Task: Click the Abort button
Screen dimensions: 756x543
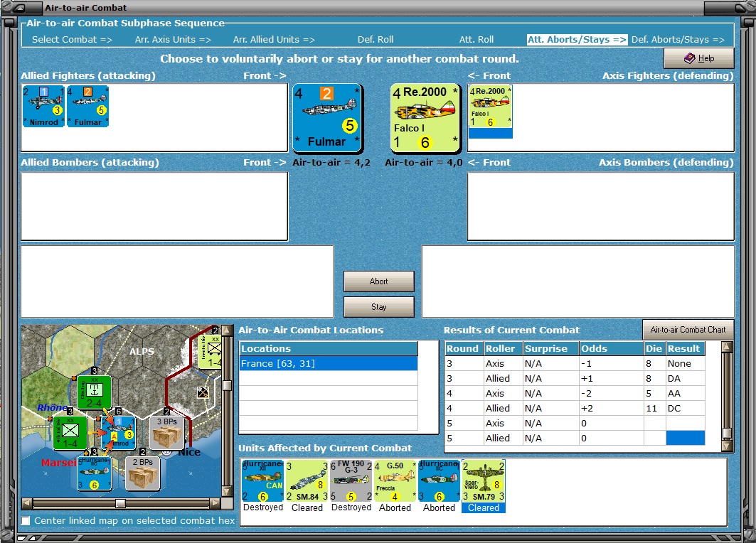Action: 378,281
